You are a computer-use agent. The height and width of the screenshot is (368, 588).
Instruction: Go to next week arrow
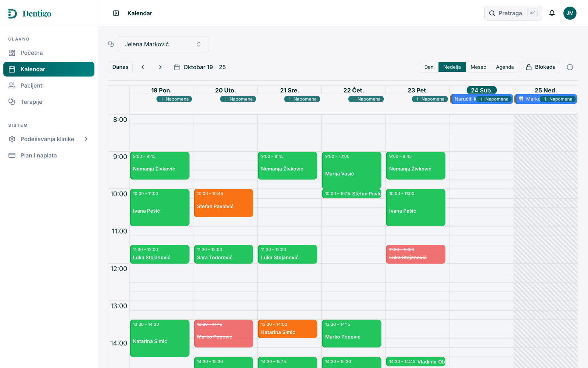[160, 67]
